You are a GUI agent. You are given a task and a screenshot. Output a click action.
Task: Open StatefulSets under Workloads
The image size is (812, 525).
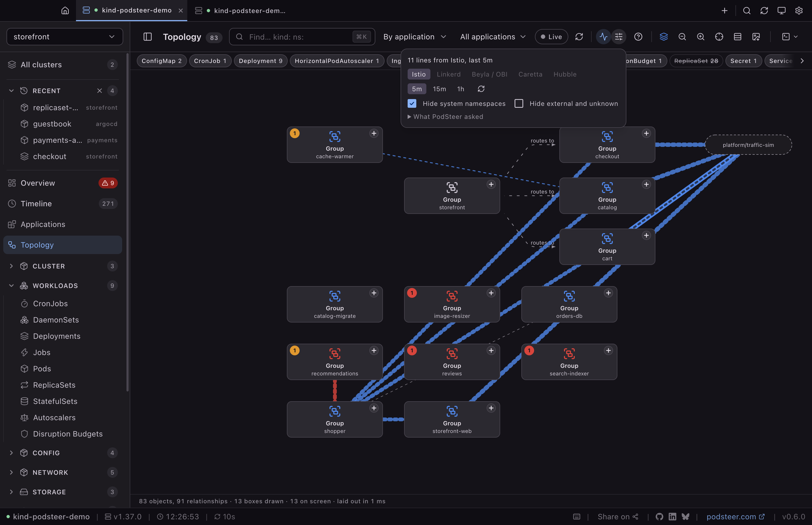tap(55, 401)
